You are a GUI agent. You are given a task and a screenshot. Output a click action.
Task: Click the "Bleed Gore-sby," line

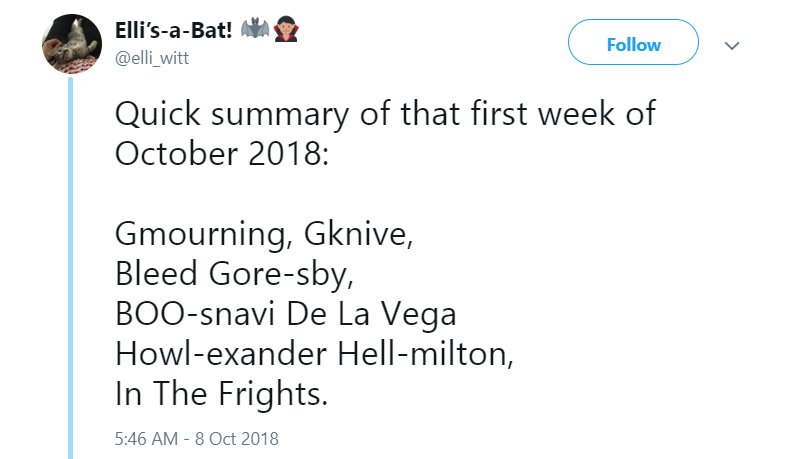pyautogui.click(x=233, y=274)
